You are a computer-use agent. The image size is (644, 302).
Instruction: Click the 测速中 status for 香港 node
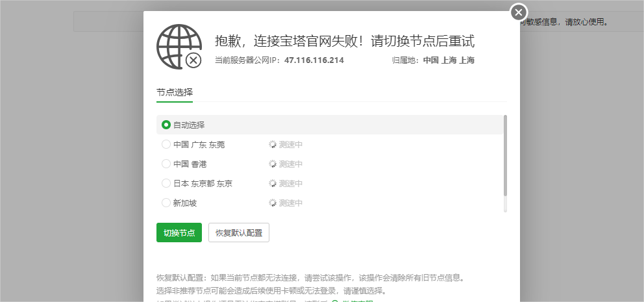291,164
